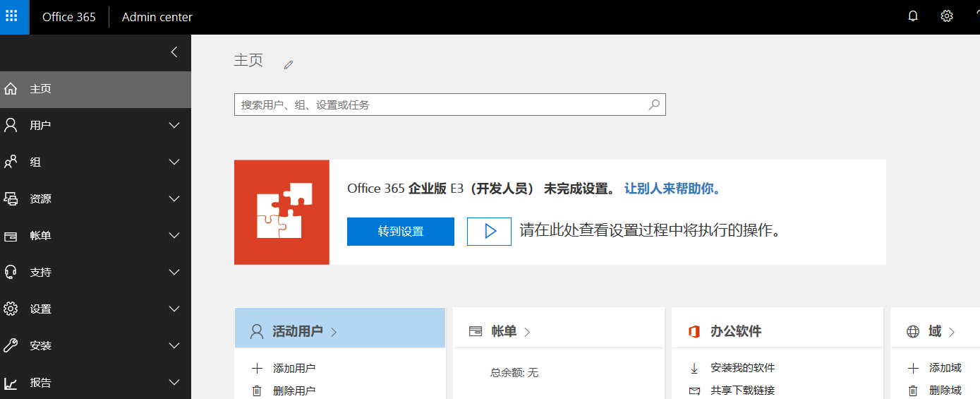
Task: Click the home icon in sidebar
Action: coord(11,89)
